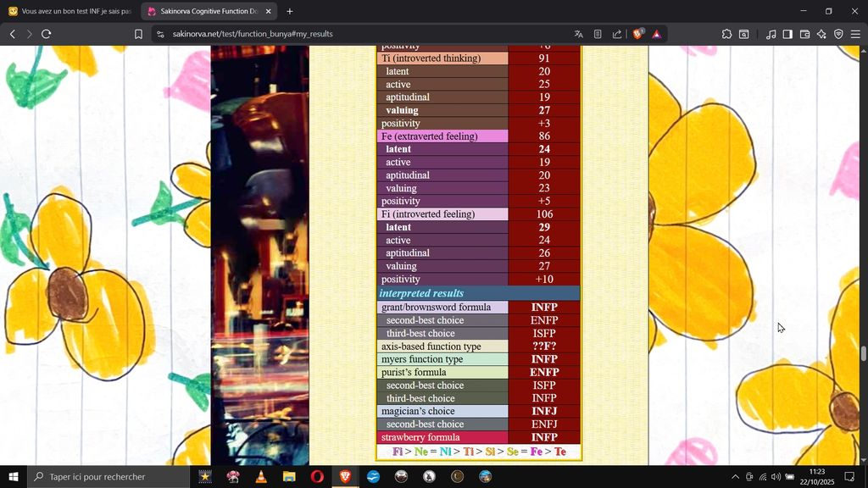Open the Brave Shields lion icon

point(638,34)
